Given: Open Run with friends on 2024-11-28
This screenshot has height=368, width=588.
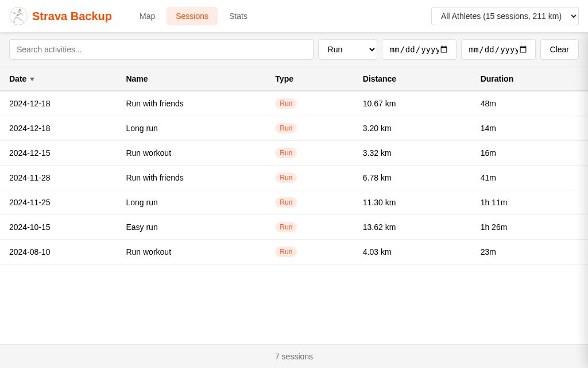Looking at the screenshot, I should pos(294,178).
